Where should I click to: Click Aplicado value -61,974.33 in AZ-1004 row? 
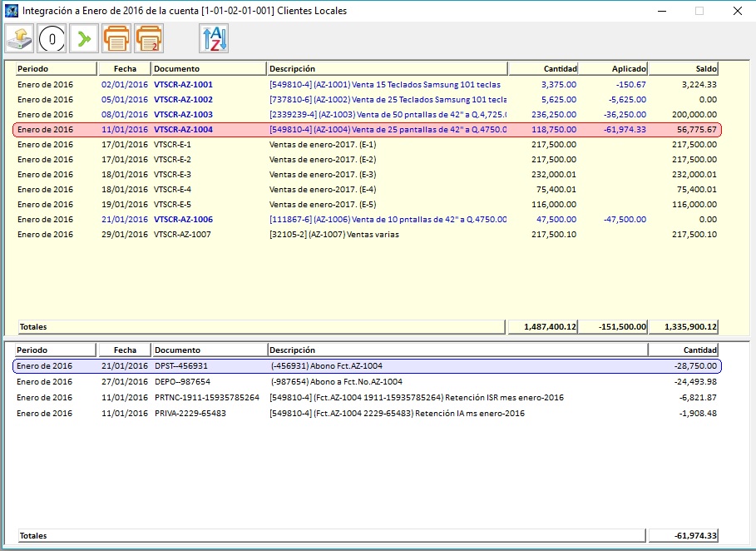625,129
